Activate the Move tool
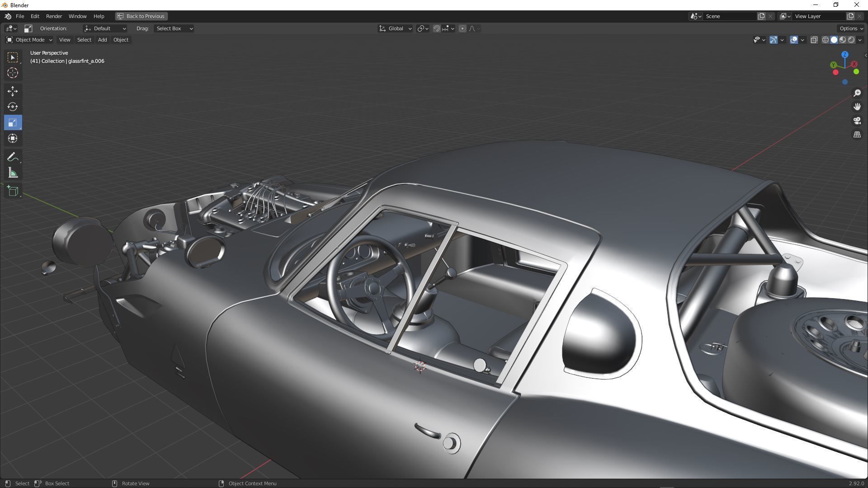 pyautogui.click(x=12, y=91)
